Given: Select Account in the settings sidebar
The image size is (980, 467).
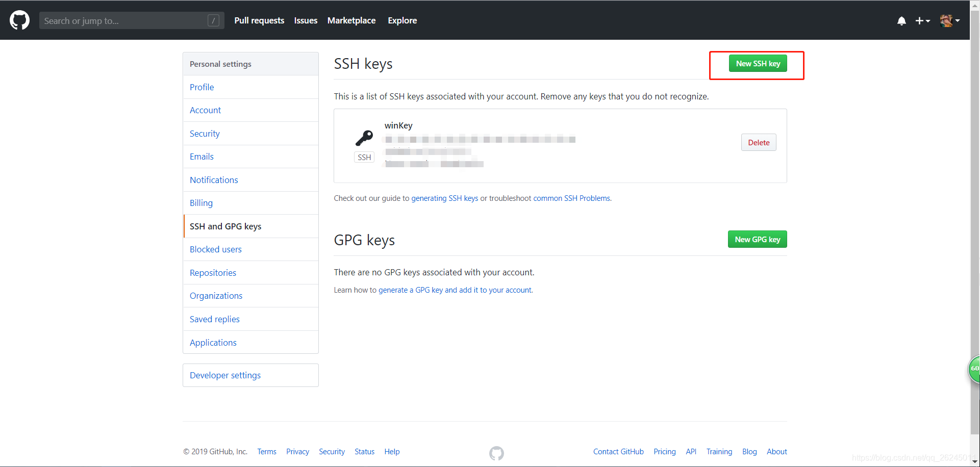Looking at the screenshot, I should (x=250, y=110).
